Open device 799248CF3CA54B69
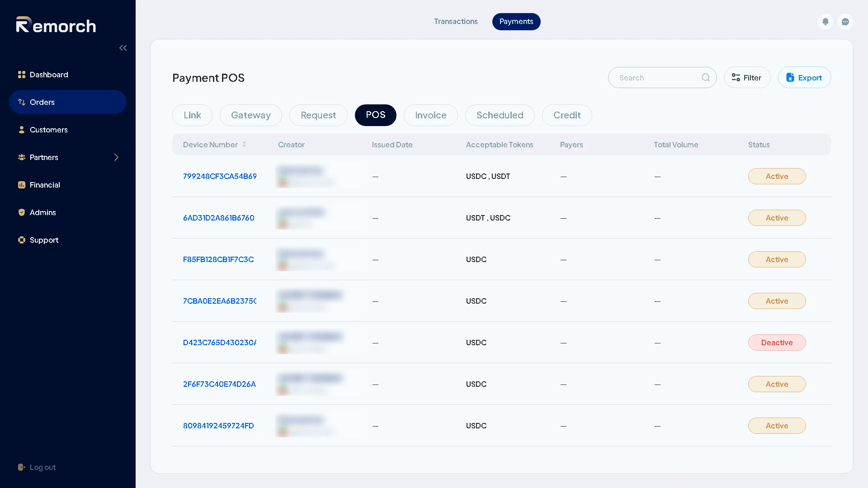Screen dimensions: 868x488 tap(220, 176)
